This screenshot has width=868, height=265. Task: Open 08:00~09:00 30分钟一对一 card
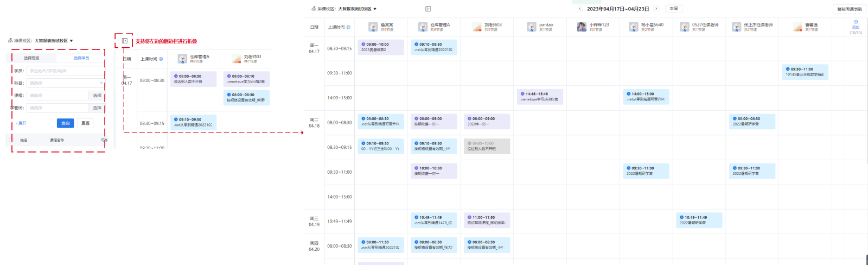[x=487, y=122]
